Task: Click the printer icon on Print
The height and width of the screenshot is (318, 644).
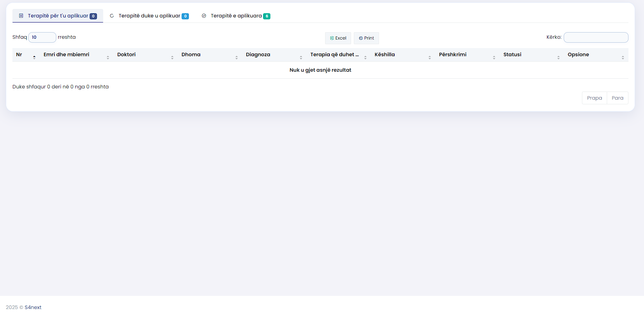Action: pyautogui.click(x=361, y=38)
